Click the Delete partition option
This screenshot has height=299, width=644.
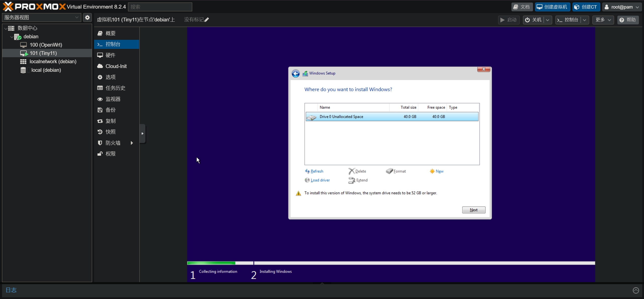357,171
